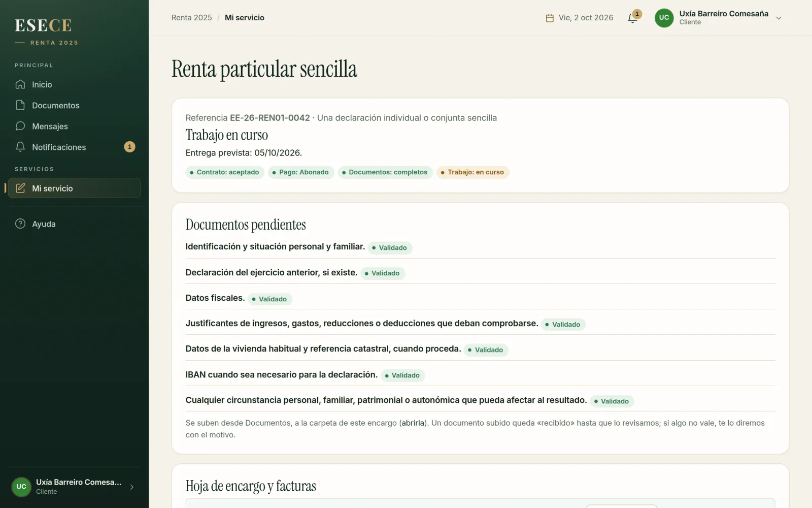The image size is (812, 508).
Task: Click 'Identificación y situación personal y familiar.'
Action: tap(275, 247)
